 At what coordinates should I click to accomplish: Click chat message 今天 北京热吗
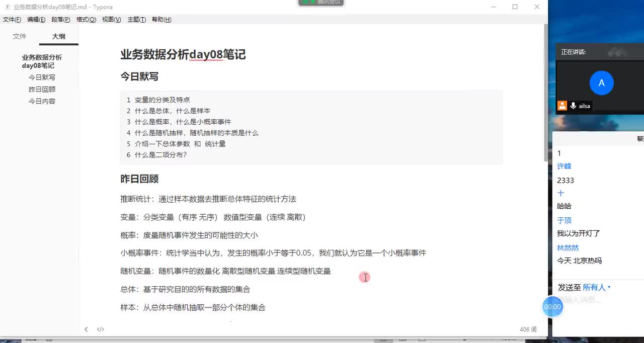click(580, 261)
